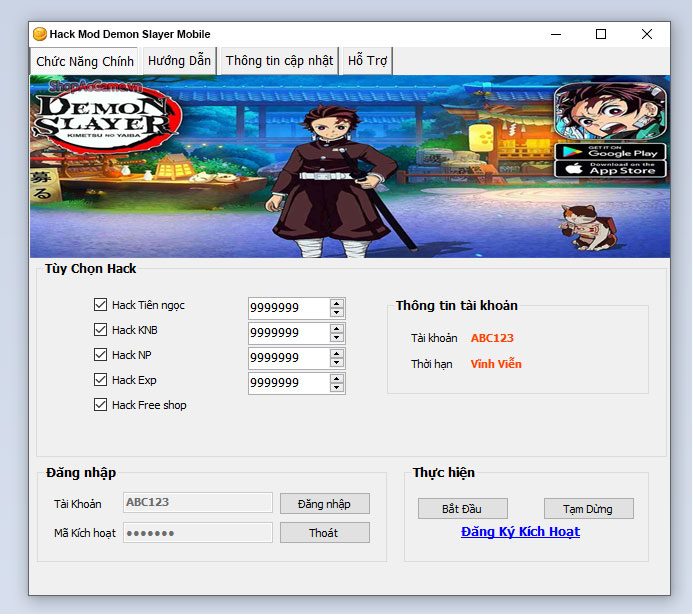The height and width of the screenshot is (616, 693).
Task: Click the Tanjiro game app icon thumbnail
Action: pyautogui.click(x=610, y=111)
